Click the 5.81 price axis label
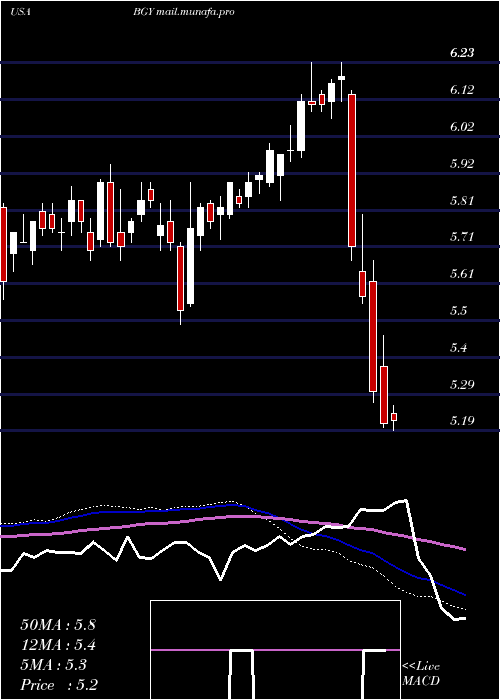 (x=462, y=200)
